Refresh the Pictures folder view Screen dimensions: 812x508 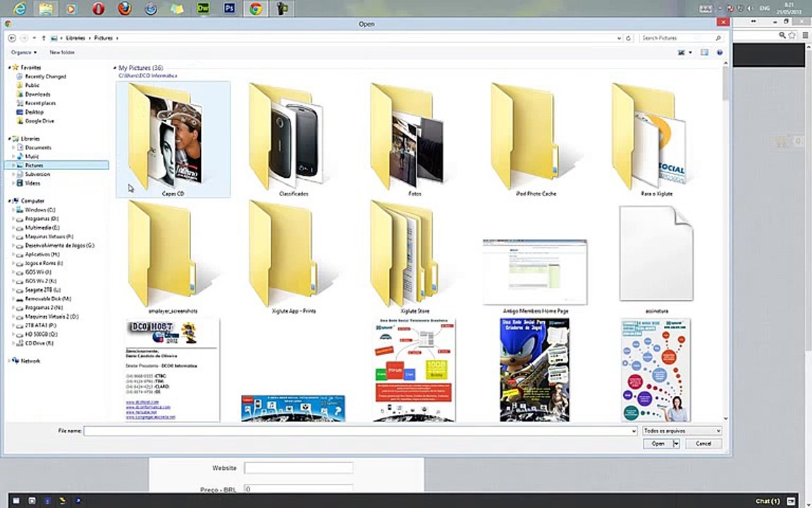point(628,38)
